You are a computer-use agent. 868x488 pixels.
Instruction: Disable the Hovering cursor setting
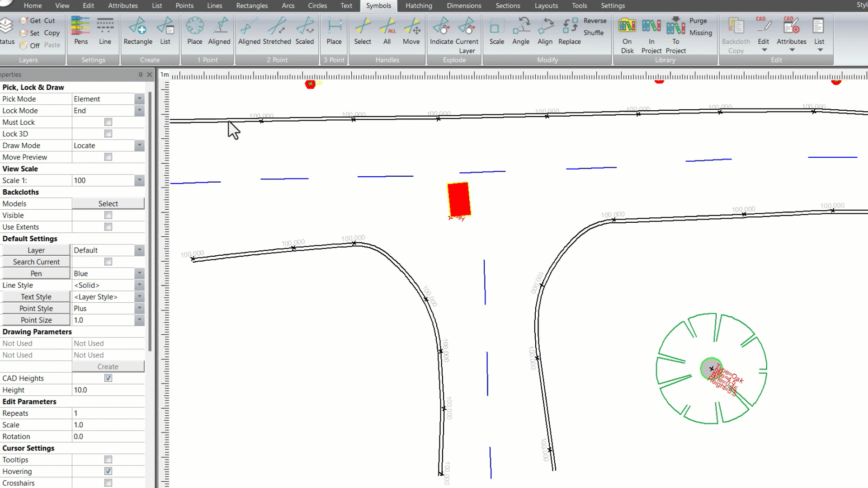(x=108, y=471)
